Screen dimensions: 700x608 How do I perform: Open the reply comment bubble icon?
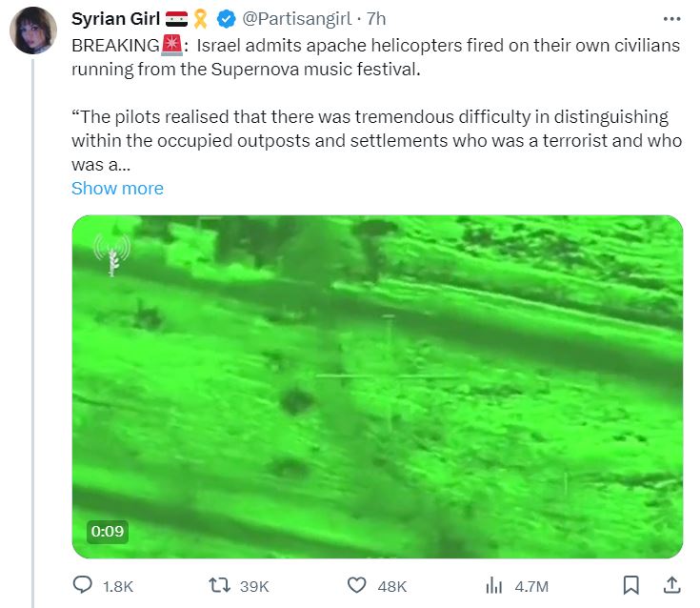pos(83,585)
